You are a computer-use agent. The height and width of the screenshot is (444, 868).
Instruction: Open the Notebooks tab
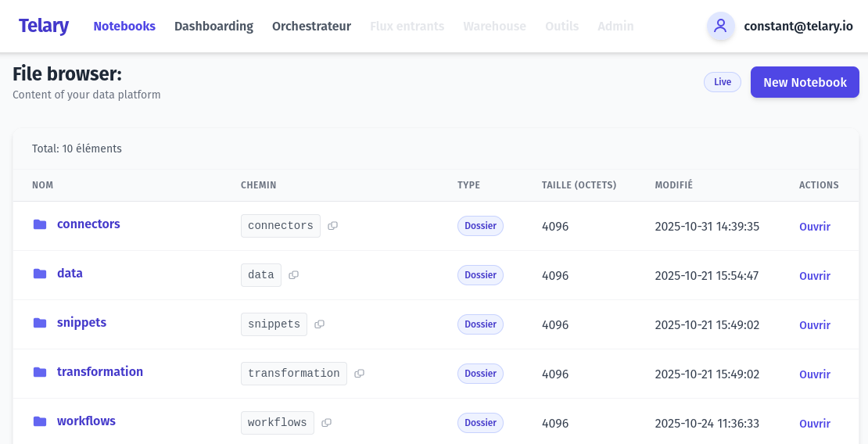(x=124, y=26)
